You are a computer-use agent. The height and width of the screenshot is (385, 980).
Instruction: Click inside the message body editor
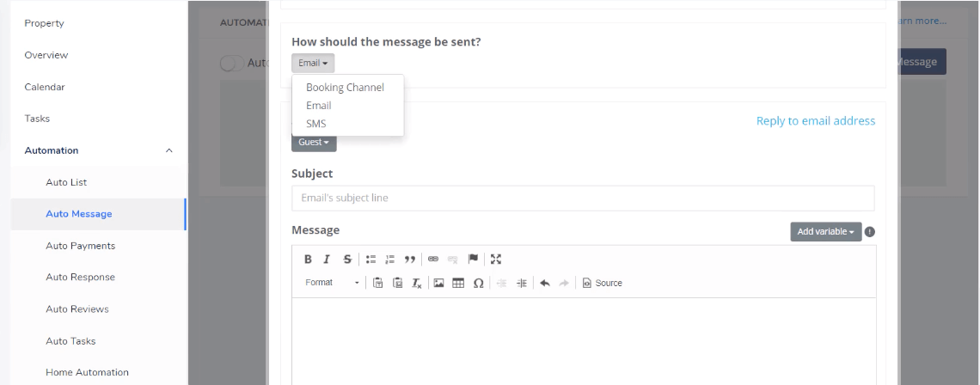click(x=584, y=340)
